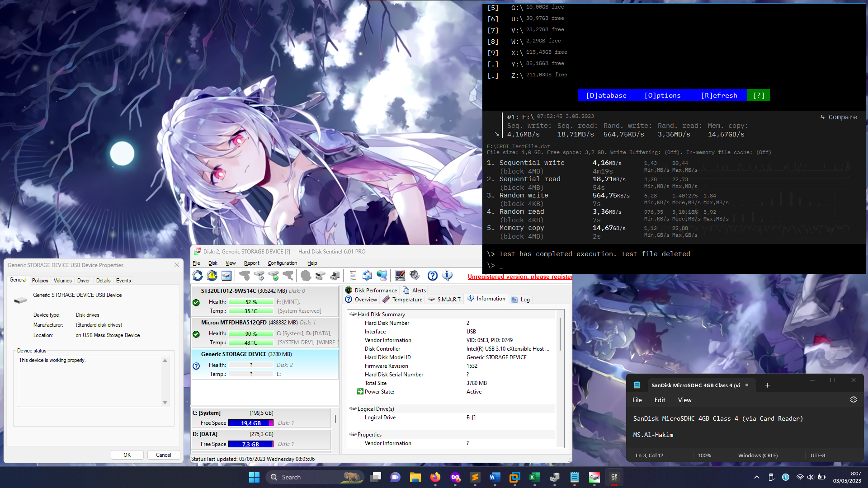Click OK in Device Properties dialog
Image resolution: width=868 pixels, height=488 pixels.
[x=127, y=455]
